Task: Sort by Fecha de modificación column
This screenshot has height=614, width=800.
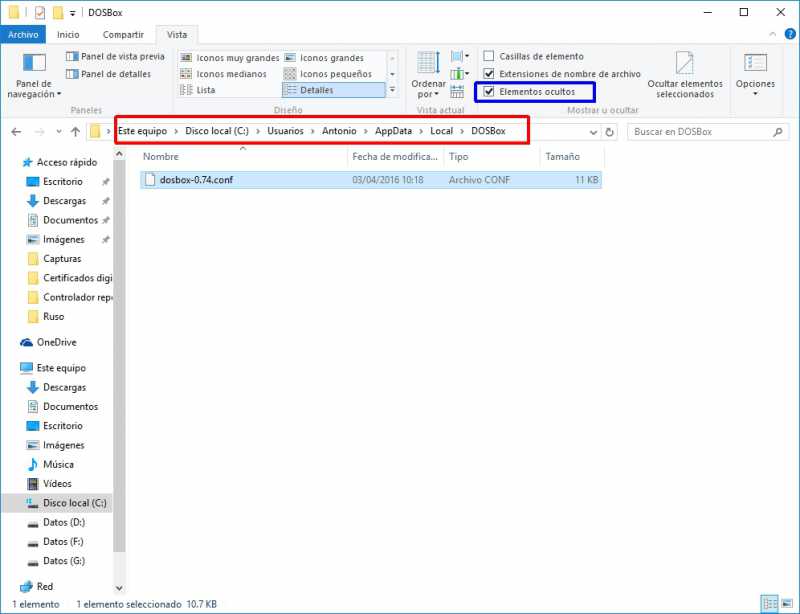Action: (x=395, y=157)
